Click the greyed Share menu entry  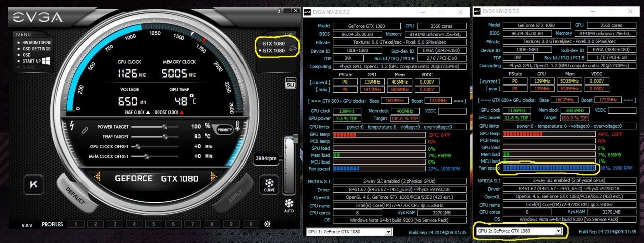(29, 67)
